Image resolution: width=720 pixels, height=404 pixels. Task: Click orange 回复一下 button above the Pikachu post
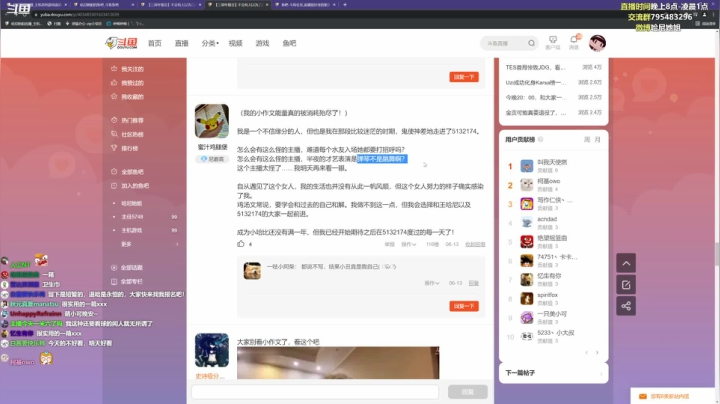pos(464,77)
